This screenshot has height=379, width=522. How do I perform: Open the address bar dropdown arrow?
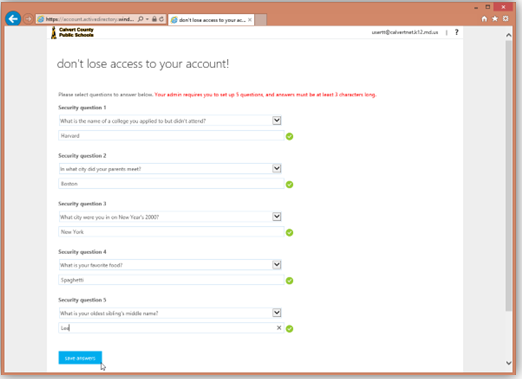click(147, 19)
